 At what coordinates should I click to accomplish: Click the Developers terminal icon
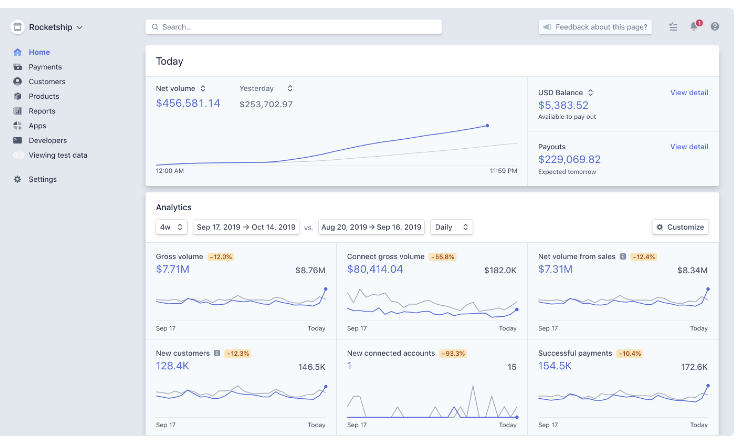[x=17, y=140]
